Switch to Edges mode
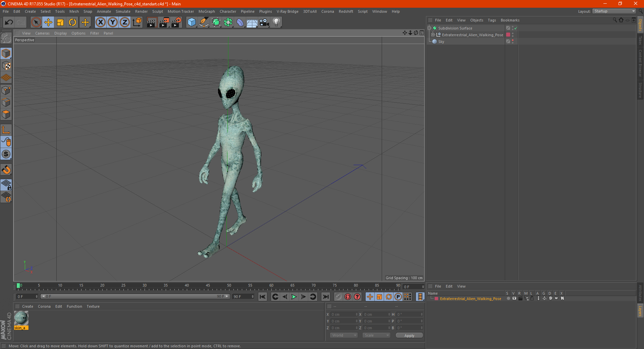The image size is (644, 349). point(6,102)
